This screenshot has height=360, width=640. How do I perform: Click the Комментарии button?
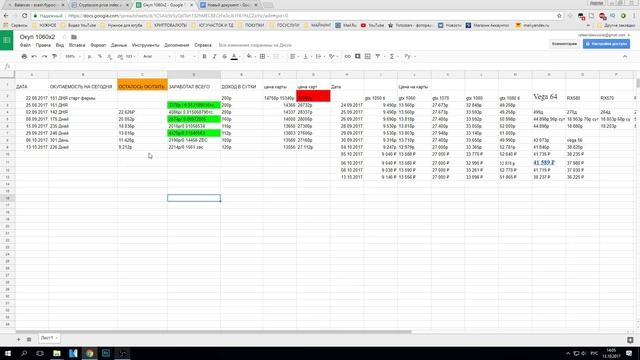(564, 44)
